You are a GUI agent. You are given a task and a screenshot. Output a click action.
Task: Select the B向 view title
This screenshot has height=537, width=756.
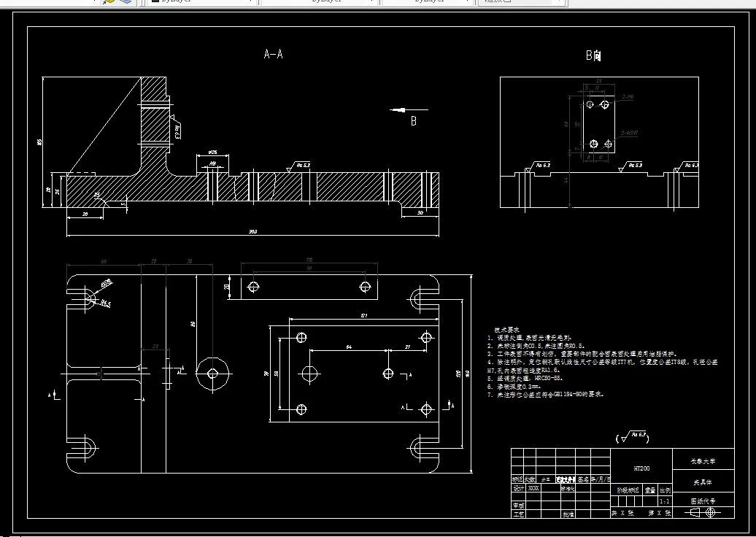[x=593, y=55]
